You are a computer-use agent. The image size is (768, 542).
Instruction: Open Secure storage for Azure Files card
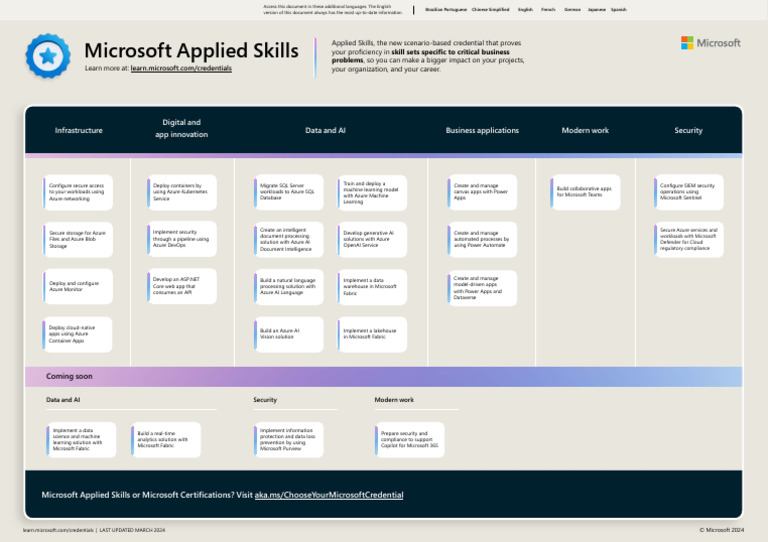click(78, 239)
